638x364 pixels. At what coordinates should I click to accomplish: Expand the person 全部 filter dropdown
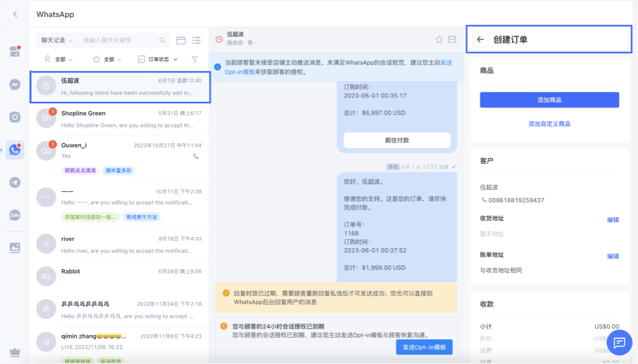click(58, 59)
